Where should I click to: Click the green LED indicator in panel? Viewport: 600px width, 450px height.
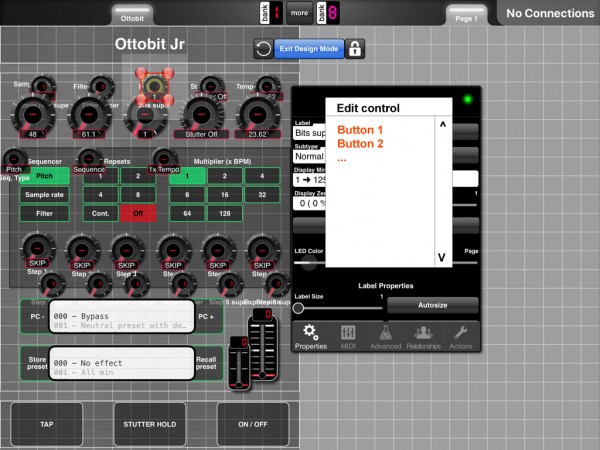467,99
